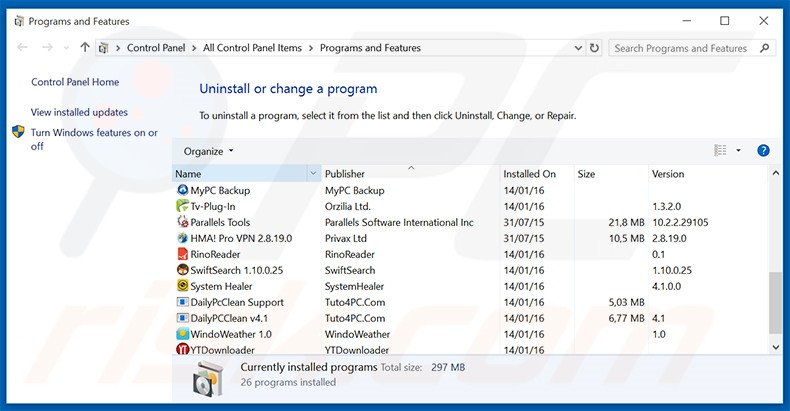Image resolution: width=790 pixels, height=411 pixels.
Task: Navigate to All Control Panel Items breadcrumb
Action: coord(252,48)
